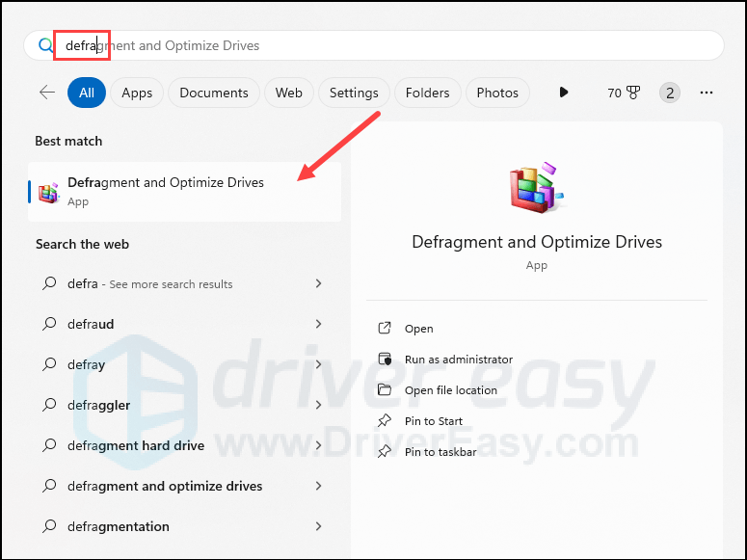The width and height of the screenshot is (747, 560).
Task: Switch to the Apps filter tab
Action: (137, 93)
